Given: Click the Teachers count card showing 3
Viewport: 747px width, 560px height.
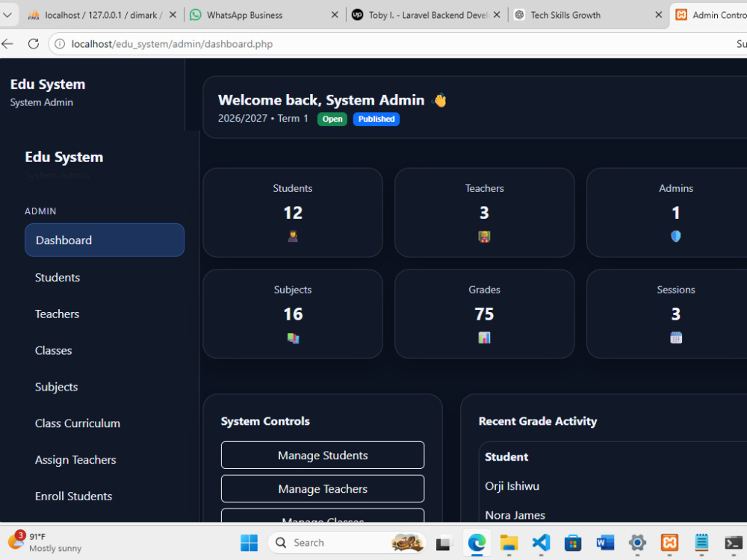Looking at the screenshot, I should (x=484, y=212).
